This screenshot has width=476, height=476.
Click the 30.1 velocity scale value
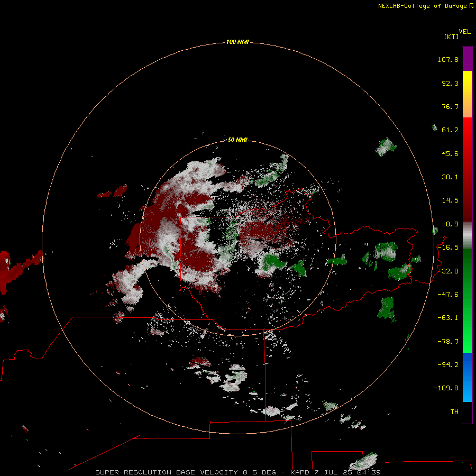[450, 177]
